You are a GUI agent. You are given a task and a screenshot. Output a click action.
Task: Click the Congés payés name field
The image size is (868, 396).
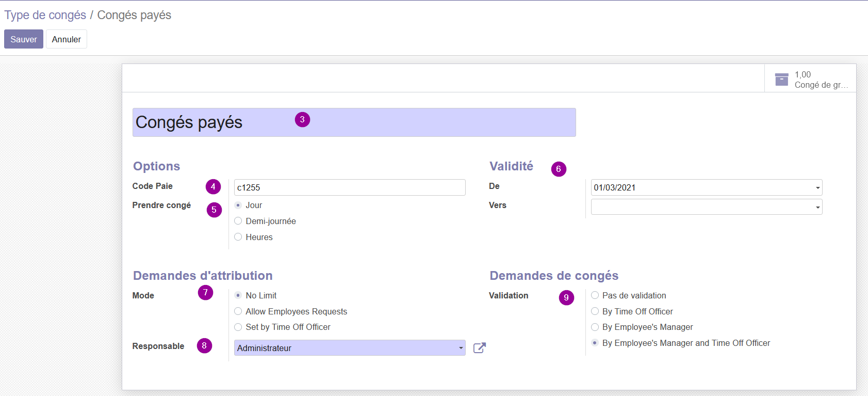pyautogui.click(x=354, y=122)
